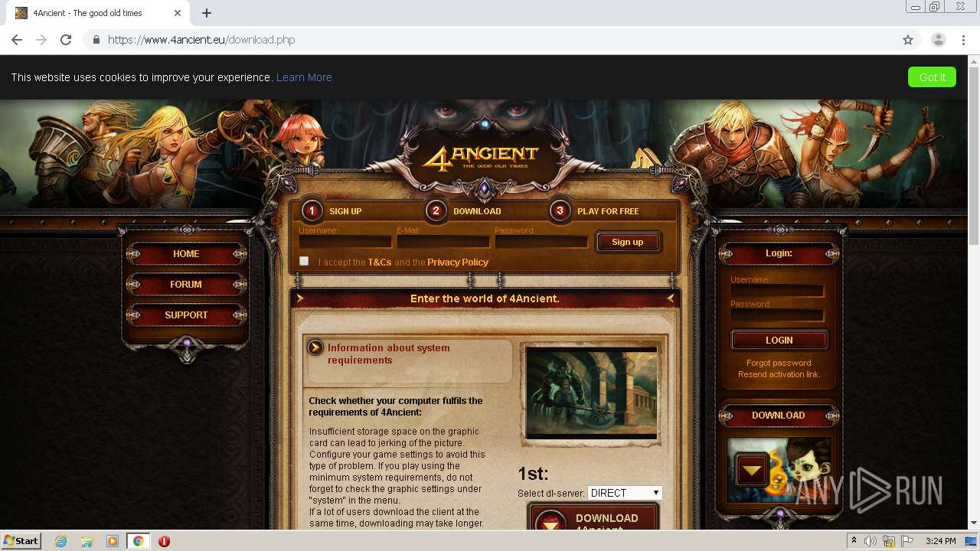The height and width of the screenshot is (551, 980).
Task: Click the sidebar download arrow image
Action: (752, 470)
